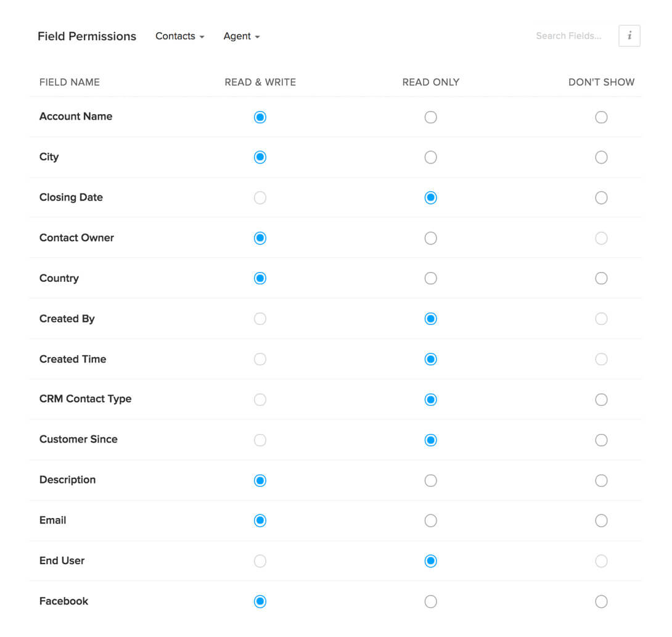Open the Contacts module dropdown

[179, 36]
